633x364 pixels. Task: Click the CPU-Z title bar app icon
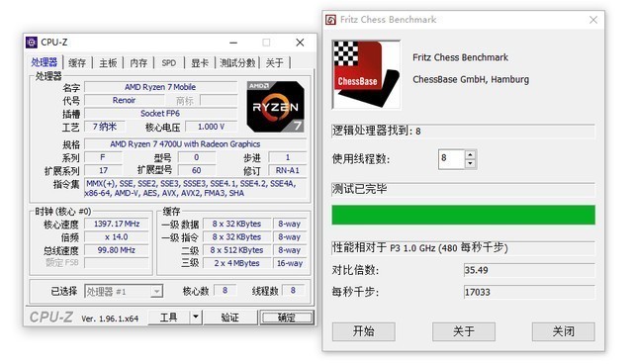pyautogui.click(x=31, y=42)
